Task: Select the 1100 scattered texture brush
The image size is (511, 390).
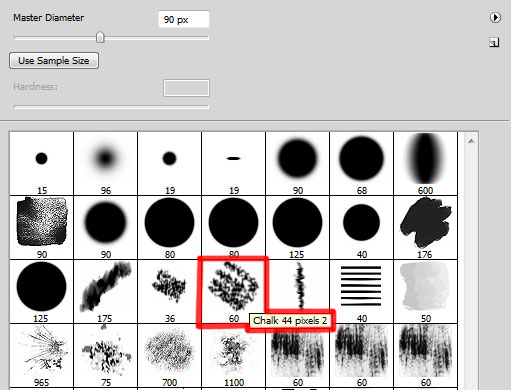Action: click(233, 355)
